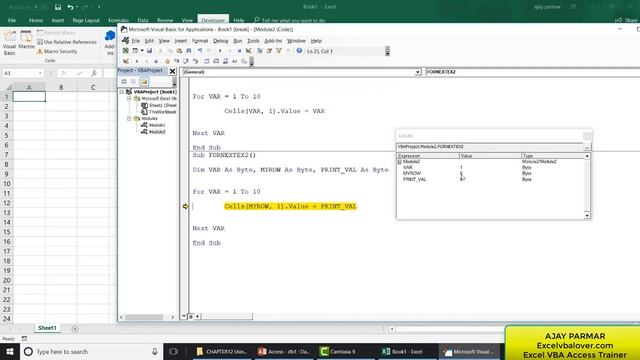Click Call Stack icon in Debug toolbar

click(x=244, y=61)
